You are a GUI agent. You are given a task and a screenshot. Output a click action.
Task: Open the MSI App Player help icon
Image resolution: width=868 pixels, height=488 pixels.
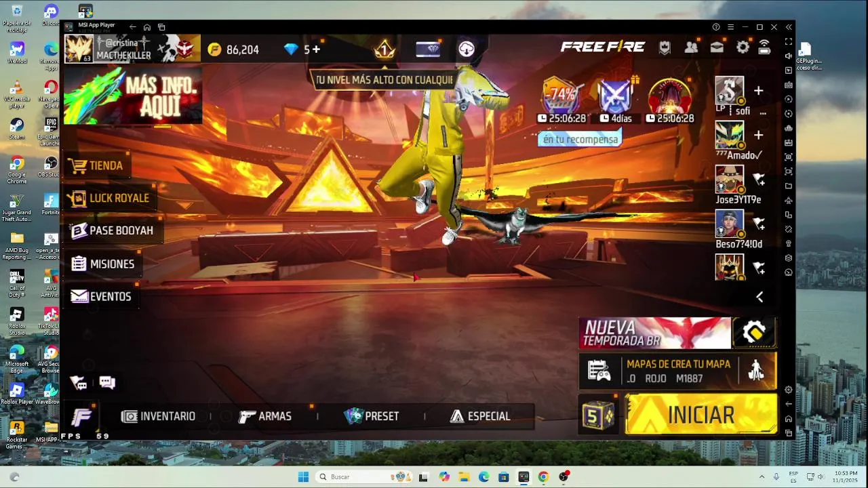coord(716,27)
